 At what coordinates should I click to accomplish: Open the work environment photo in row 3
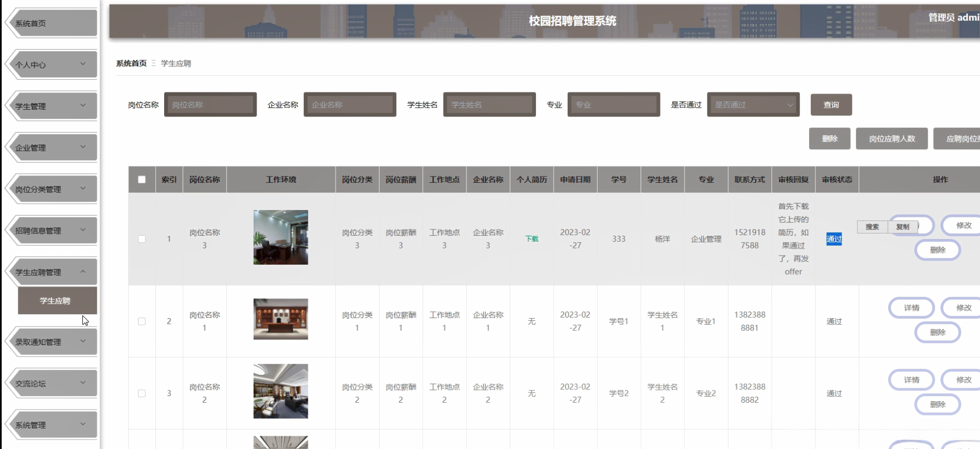pyautogui.click(x=281, y=391)
